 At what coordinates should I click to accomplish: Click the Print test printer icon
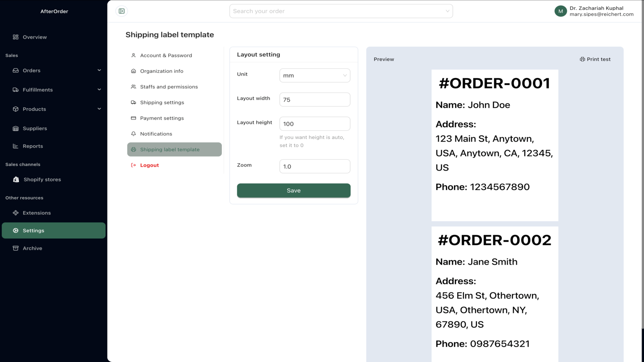(x=582, y=59)
